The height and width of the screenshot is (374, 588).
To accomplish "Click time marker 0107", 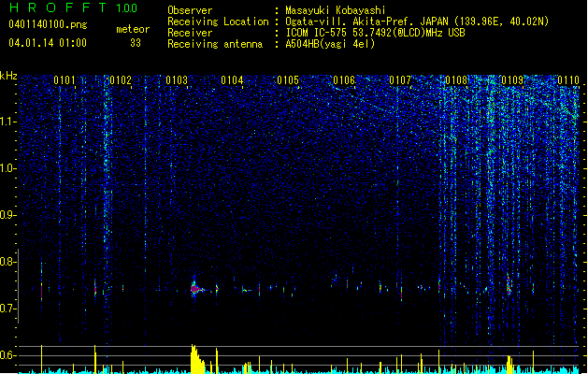I will click(400, 80).
